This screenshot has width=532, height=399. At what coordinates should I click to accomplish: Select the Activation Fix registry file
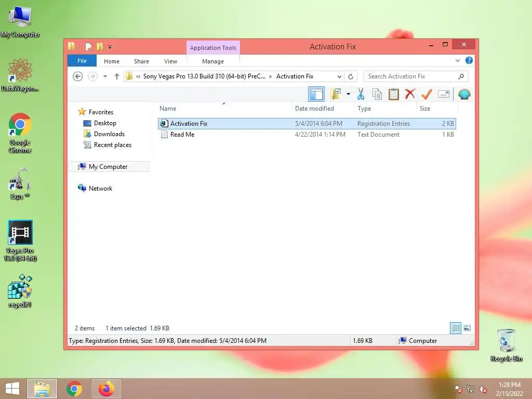point(307,124)
